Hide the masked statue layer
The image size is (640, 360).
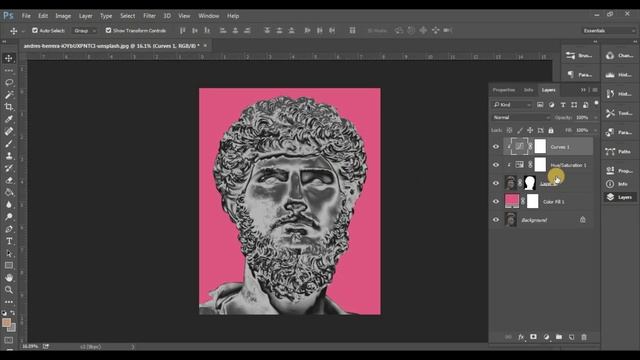point(496,183)
